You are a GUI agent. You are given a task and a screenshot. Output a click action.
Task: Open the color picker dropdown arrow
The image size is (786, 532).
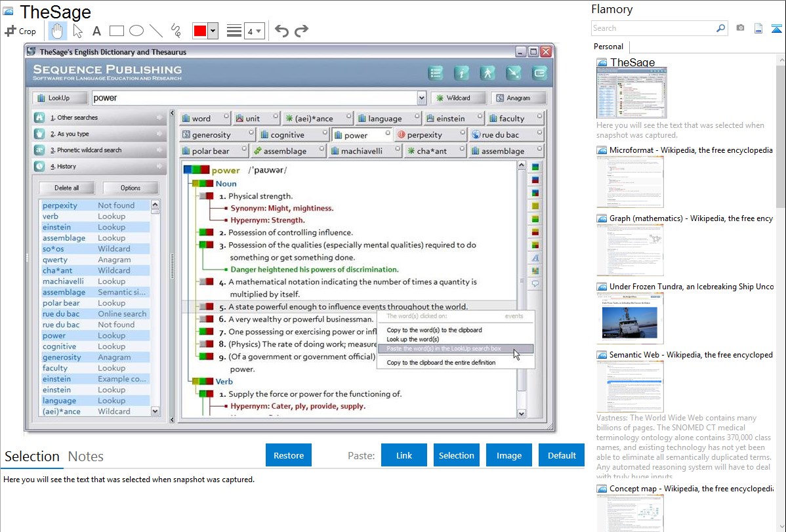pos(213,31)
